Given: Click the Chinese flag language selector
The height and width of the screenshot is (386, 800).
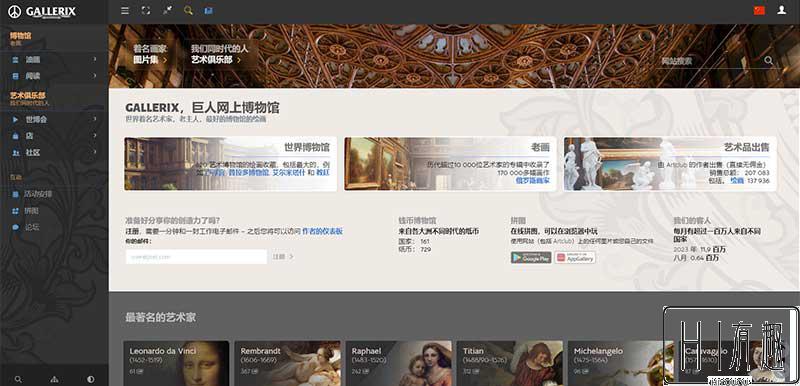Looking at the screenshot, I should tap(759, 10).
